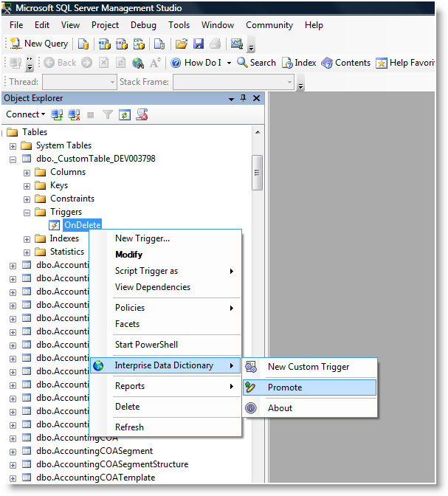Click the Database Engine Query icon

pyautogui.click(x=83, y=44)
